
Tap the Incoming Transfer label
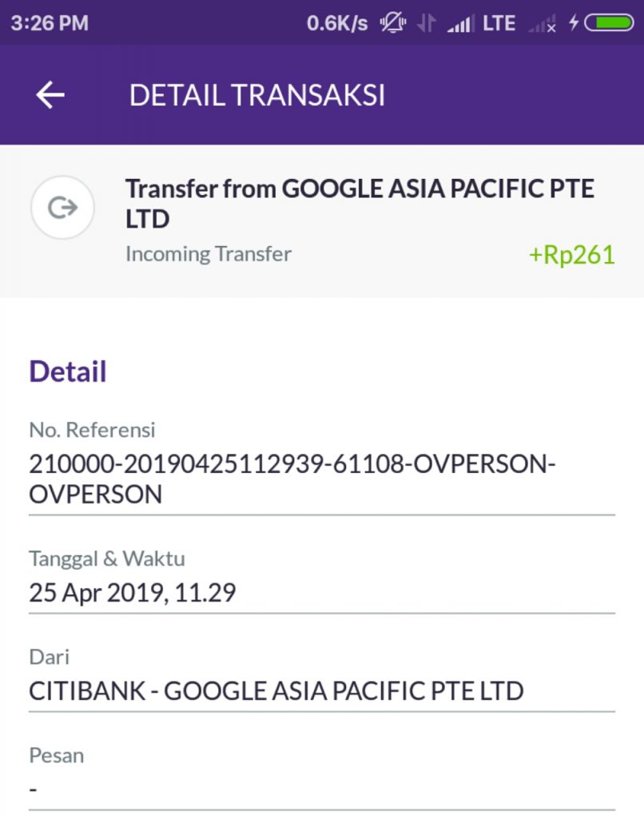click(x=209, y=254)
